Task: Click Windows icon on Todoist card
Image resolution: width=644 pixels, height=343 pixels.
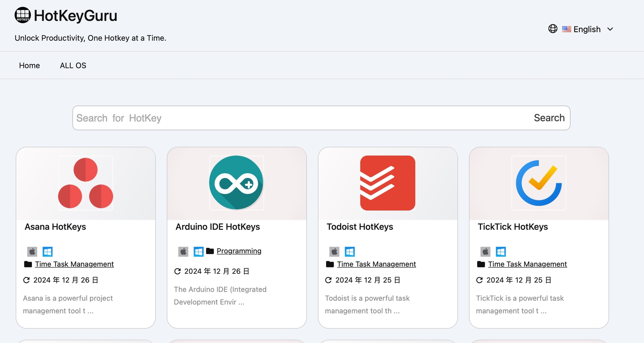Action: [350, 252]
